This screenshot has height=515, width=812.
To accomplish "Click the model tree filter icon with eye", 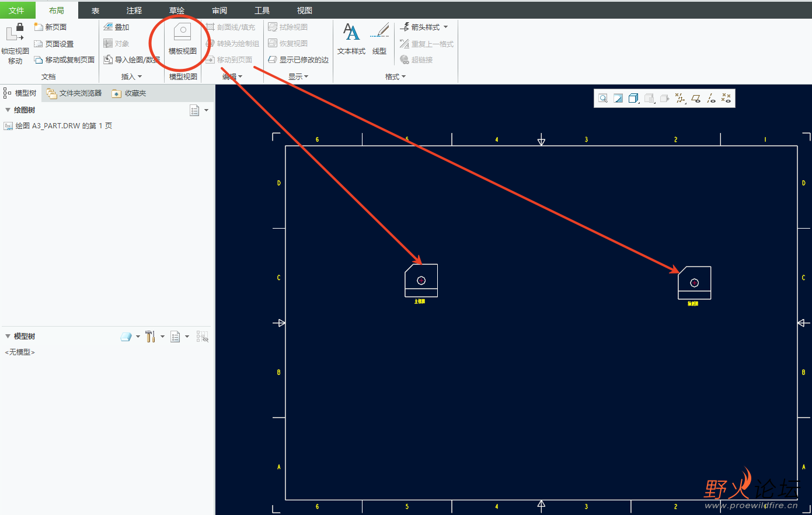I will (x=202, y=337).
